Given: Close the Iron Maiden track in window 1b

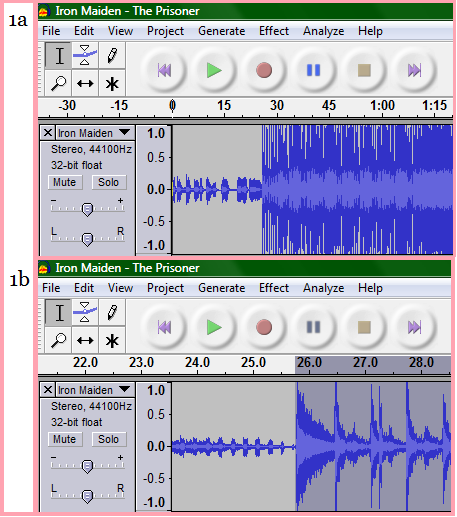Looking at the screenshot, I should 48,390.
